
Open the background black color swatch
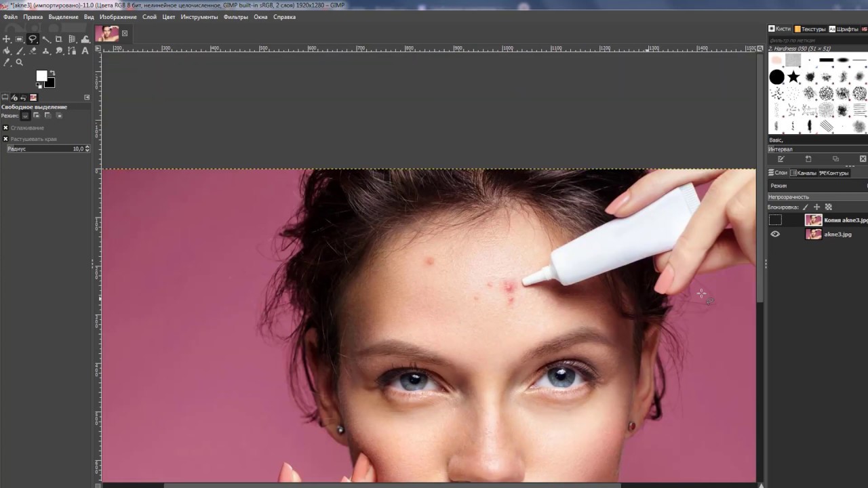click(x=50, y=83)
